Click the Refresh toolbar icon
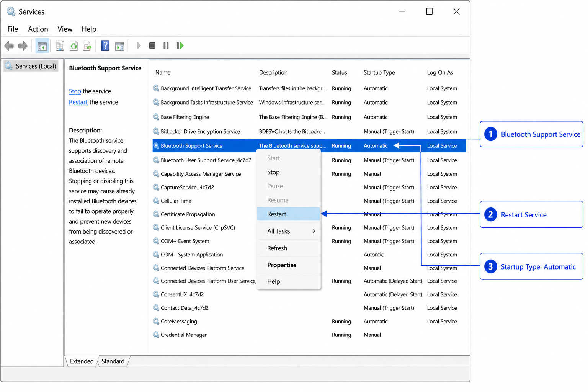Viewport: 588px width, 392px height. [x=74, y=46]
